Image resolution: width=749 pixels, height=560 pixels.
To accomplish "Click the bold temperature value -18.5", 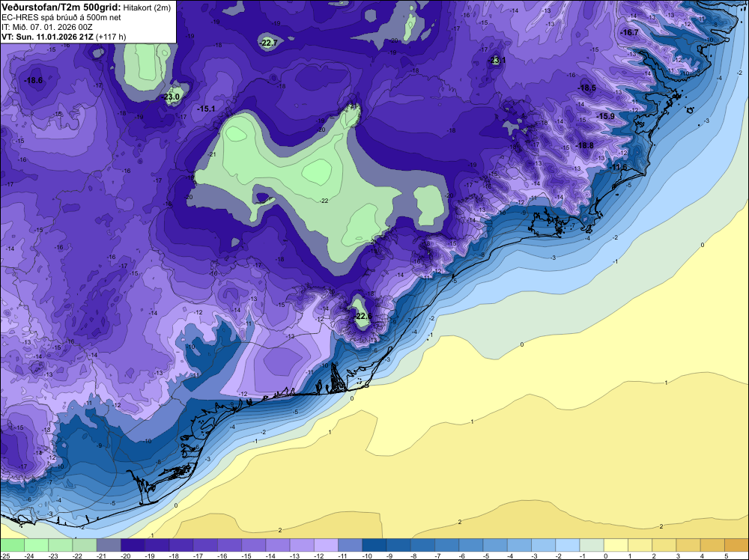I will (587, 88).
